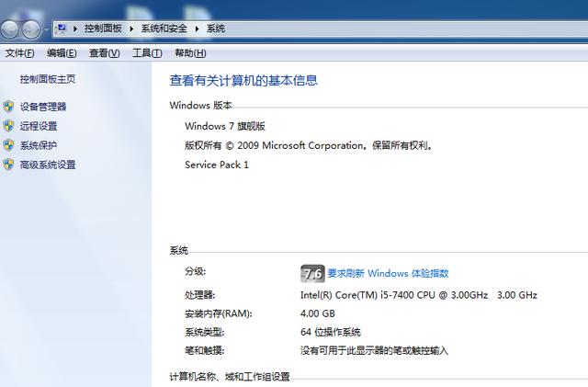Click the 安装内存(RAM): label
Viewport: 588px width, 387px height.
(x=219, y=313)
